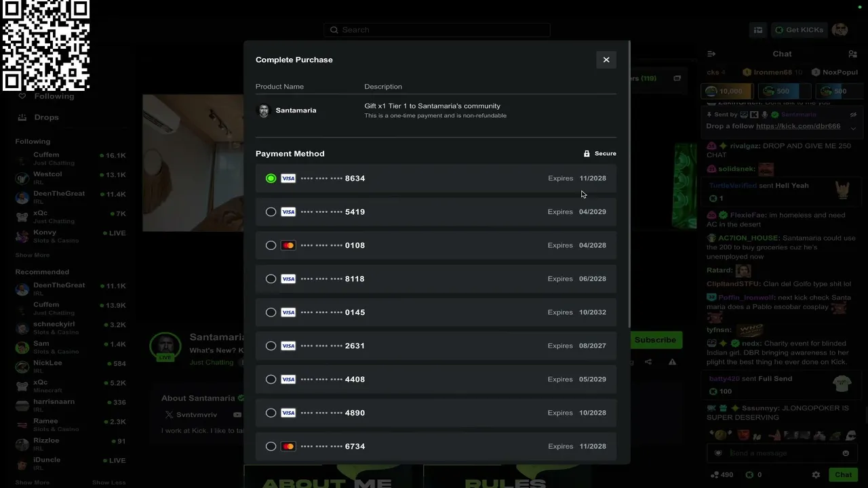Click Ramee's avatar in Recommended
The image size is (868, 488).
[22, 424]
